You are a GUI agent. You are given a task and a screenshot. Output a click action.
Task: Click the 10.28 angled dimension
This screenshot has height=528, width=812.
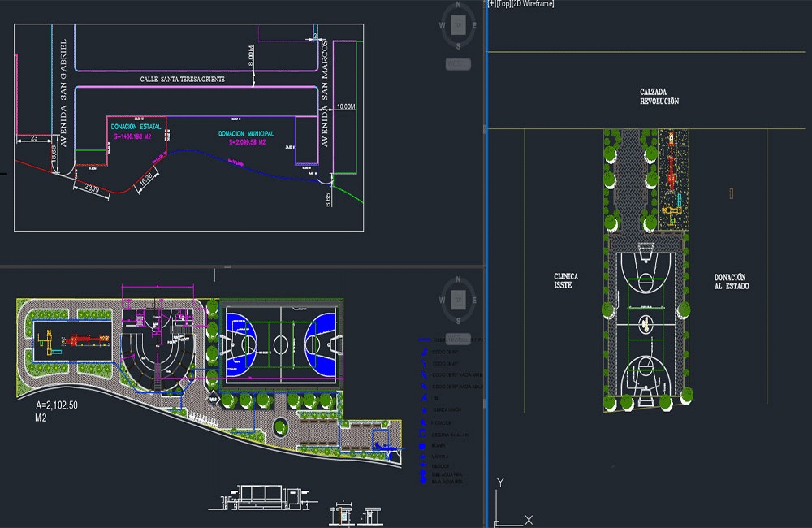pos(146,179)
